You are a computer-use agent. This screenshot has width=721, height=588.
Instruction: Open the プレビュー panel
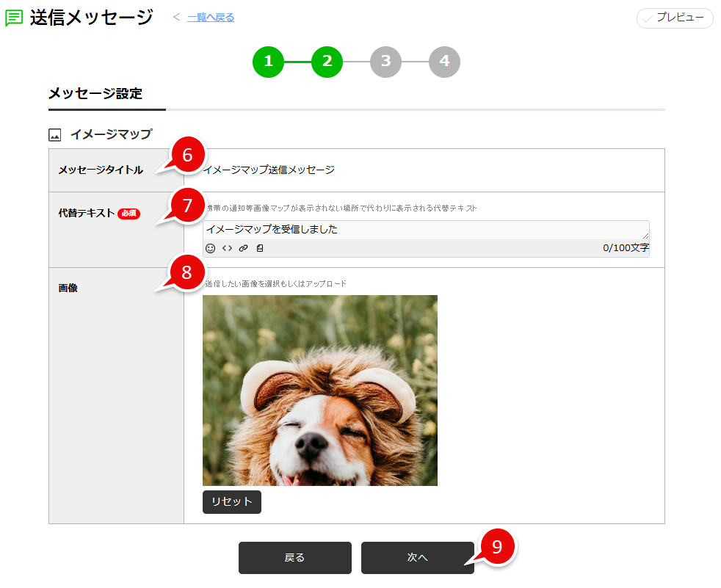[675, 18]
